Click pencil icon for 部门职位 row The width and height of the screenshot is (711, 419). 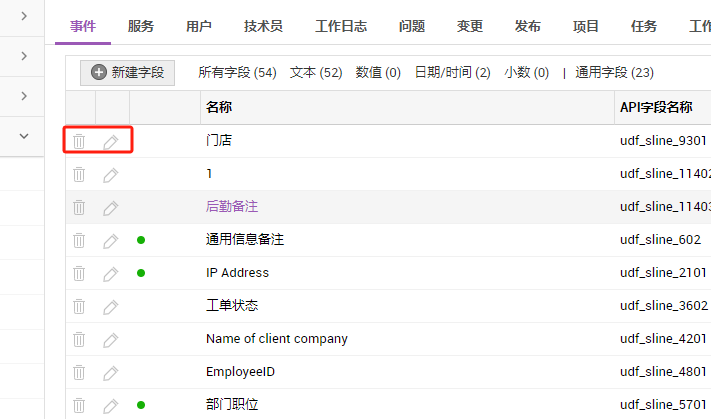point(111,405)
